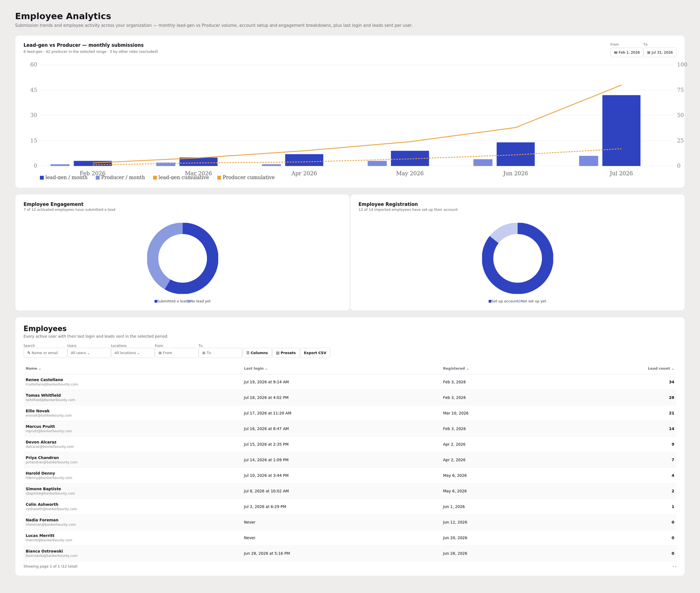Toggle the lead-gen cumulative legend series
The width and height of the screenshot is (700, 593).
point(181,178)
